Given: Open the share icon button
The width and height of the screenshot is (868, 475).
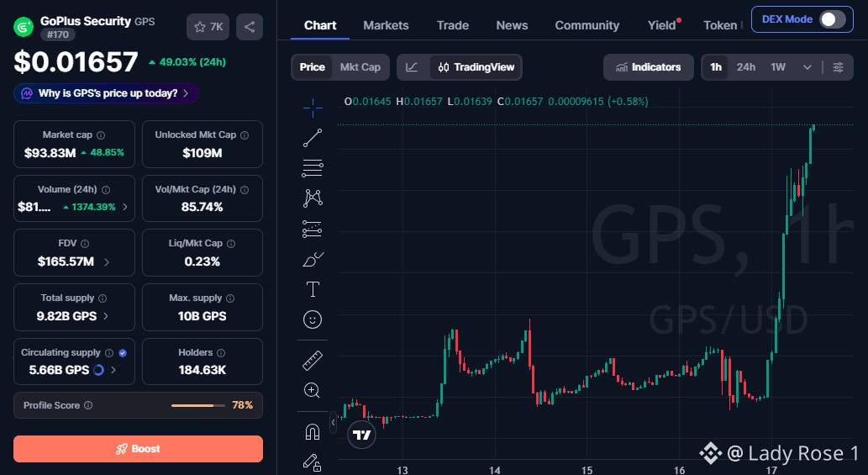Looking at the screenshot, I should coord(250,27).
